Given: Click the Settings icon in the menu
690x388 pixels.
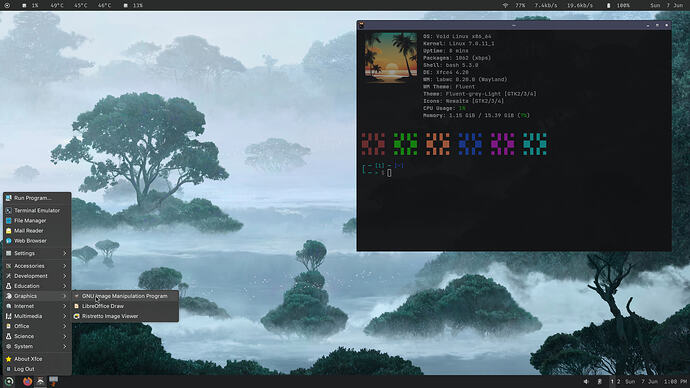Looking at the screenshot, I should pyautogui.click(x=8, y=253).
